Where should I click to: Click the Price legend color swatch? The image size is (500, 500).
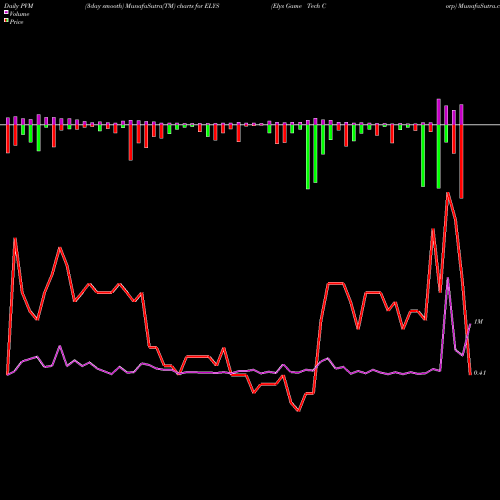click(x=6, y=21)
